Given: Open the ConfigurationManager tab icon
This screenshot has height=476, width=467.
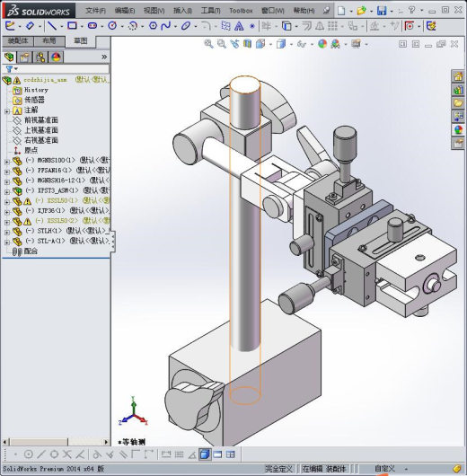Looking at the screenshot, I should tap(40, 57).
